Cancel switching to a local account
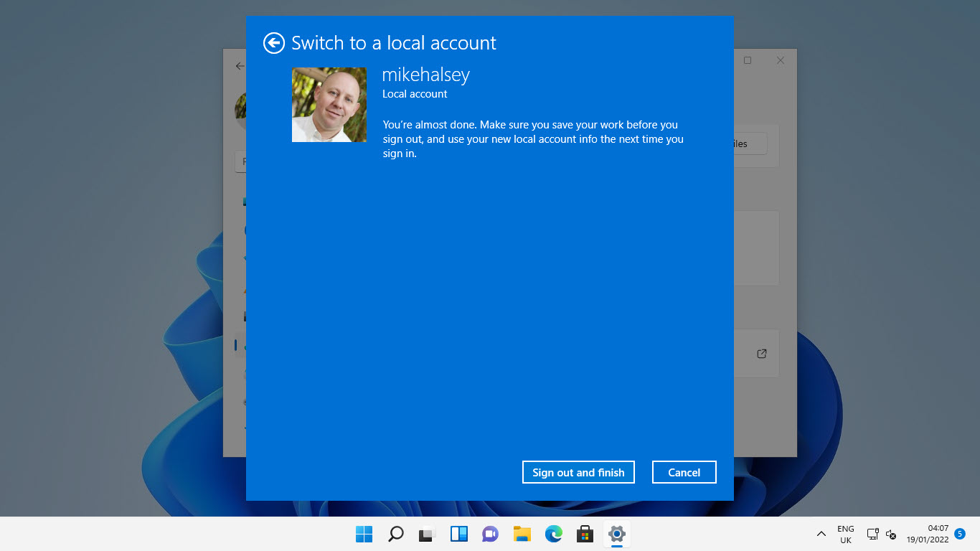980x551 pixels. coord(684,472)
